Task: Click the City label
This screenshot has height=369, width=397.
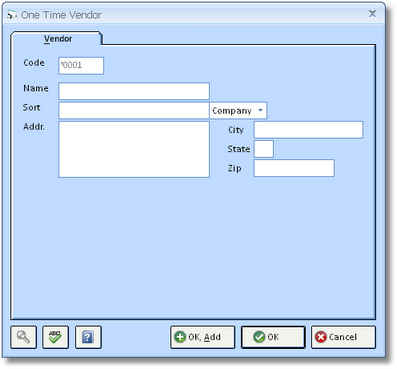Action: click(236, 130)
